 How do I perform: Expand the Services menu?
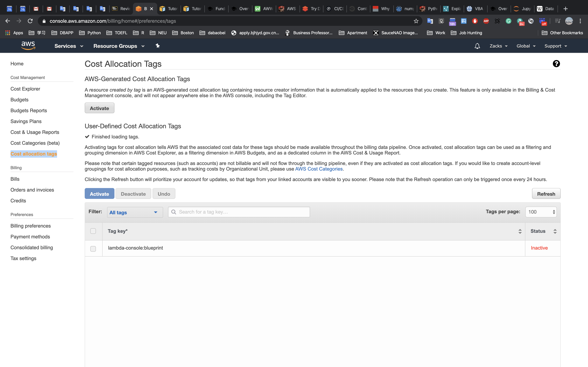click(x=69, y=46)
